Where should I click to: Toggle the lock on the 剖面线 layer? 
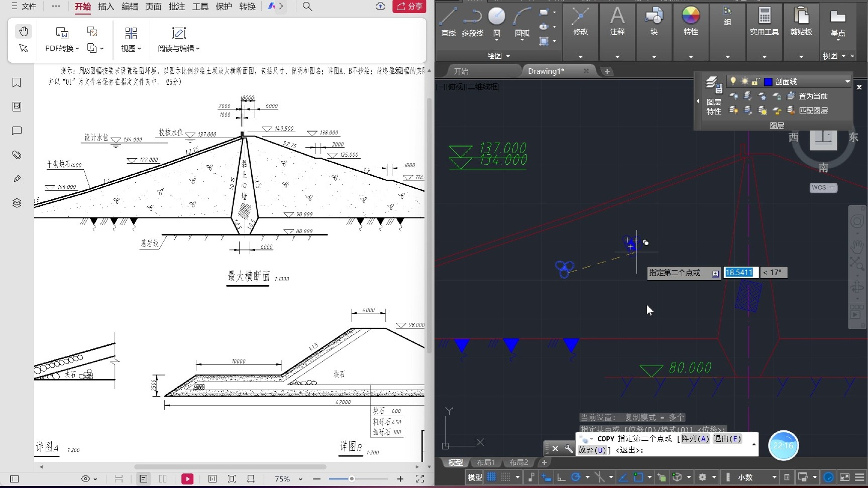pyautogui.click(x=755, y=81)
